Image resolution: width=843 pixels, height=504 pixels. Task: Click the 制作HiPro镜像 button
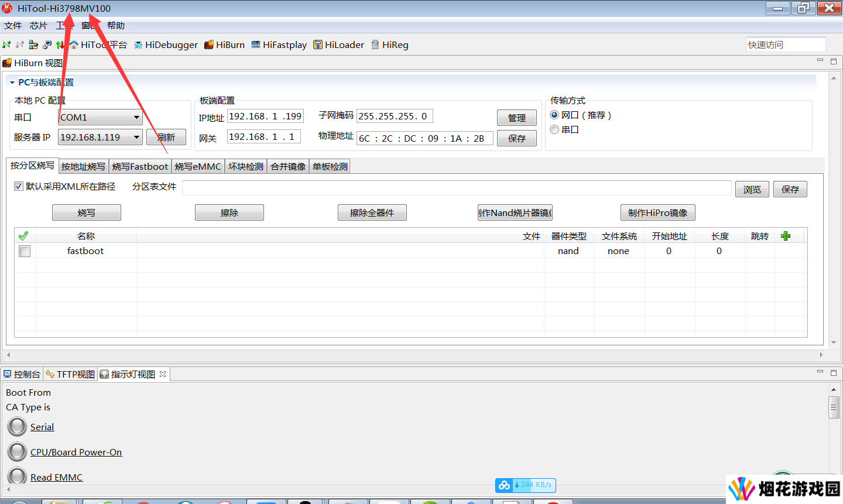pos(658,212)
